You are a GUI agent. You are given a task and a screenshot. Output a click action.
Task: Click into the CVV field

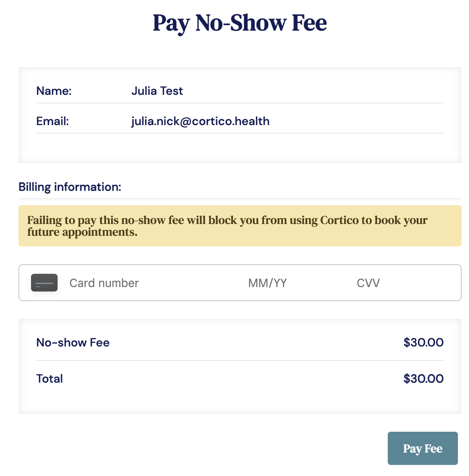click(368, 283)
